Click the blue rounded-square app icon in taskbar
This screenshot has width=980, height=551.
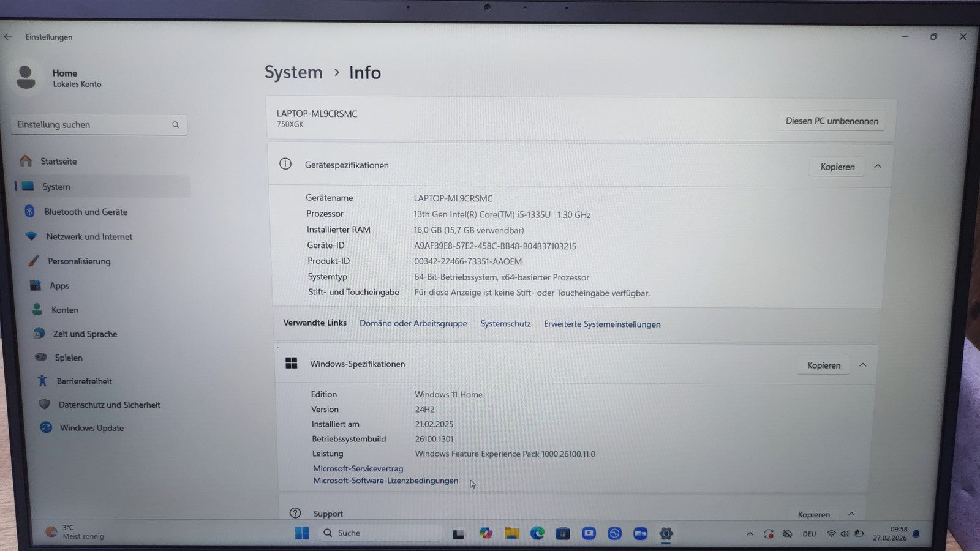click(589, 533)
